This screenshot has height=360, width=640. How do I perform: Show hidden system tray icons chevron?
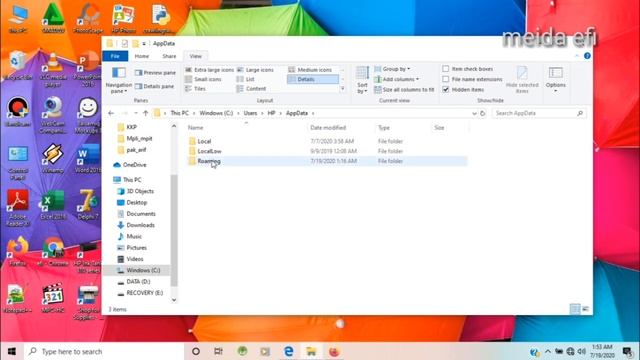(548, 351)
